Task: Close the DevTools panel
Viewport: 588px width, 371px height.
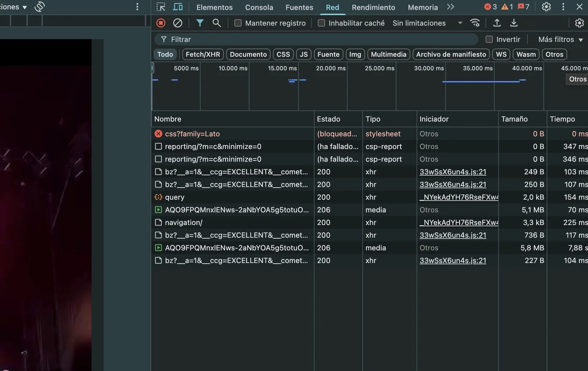Action: (x=579, y=7)
